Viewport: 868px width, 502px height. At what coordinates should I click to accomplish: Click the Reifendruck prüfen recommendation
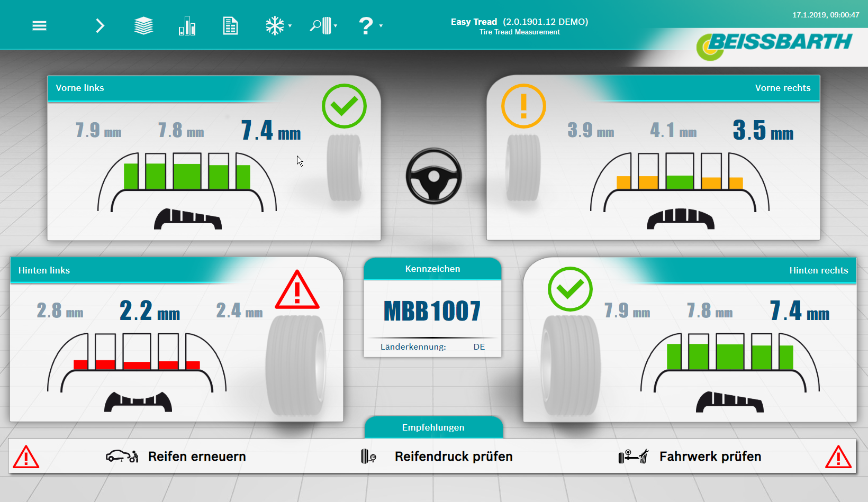tap(453, 457)
